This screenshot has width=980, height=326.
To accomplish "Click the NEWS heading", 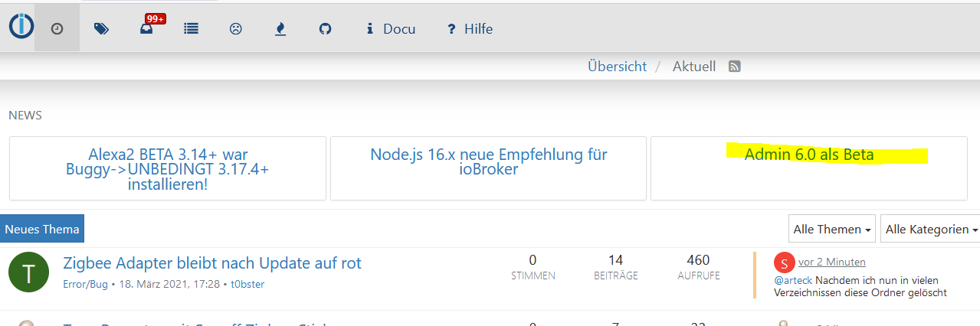I will 25,116.
